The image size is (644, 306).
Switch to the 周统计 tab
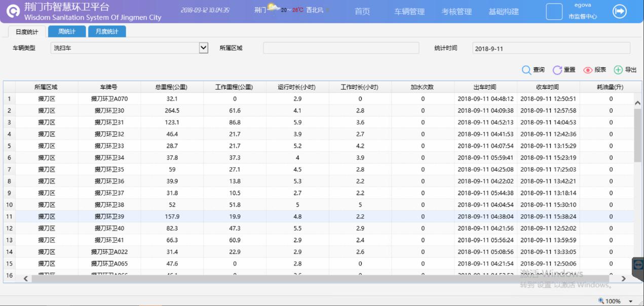[x=66, y=32]
